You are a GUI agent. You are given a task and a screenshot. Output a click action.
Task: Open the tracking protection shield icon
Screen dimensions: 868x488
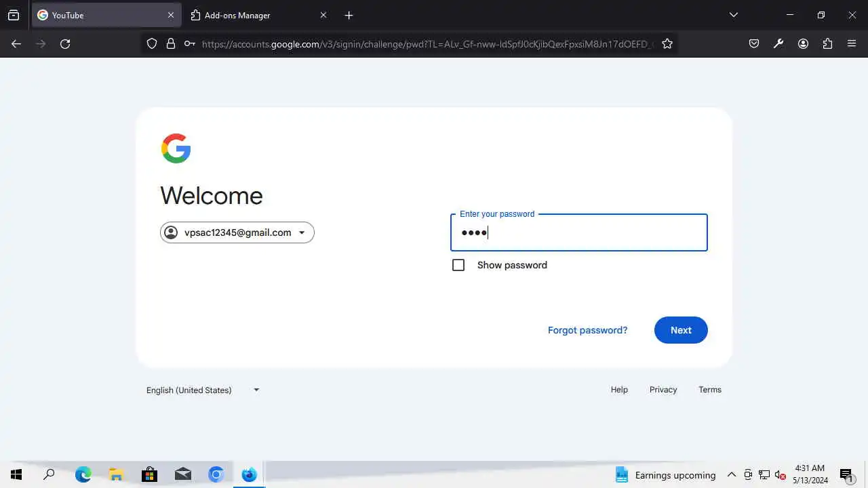pyautogui.click(x=152, y=43)
